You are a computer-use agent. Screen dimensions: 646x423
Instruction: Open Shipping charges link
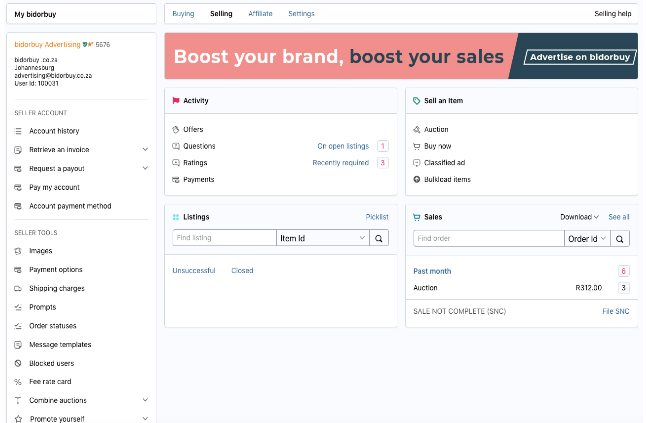pos(57,288)
